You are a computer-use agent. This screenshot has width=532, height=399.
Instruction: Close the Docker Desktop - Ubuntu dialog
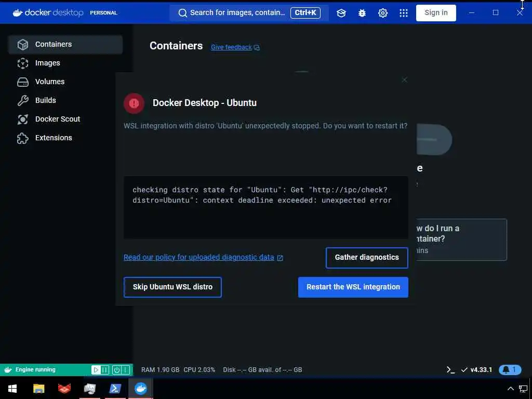[x=404, y=79]
